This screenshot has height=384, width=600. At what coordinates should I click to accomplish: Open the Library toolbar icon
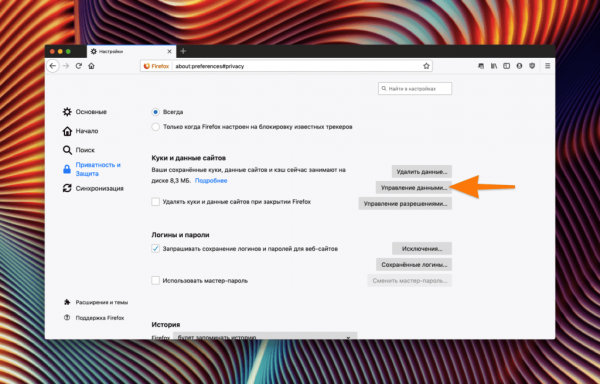(494, 66)
